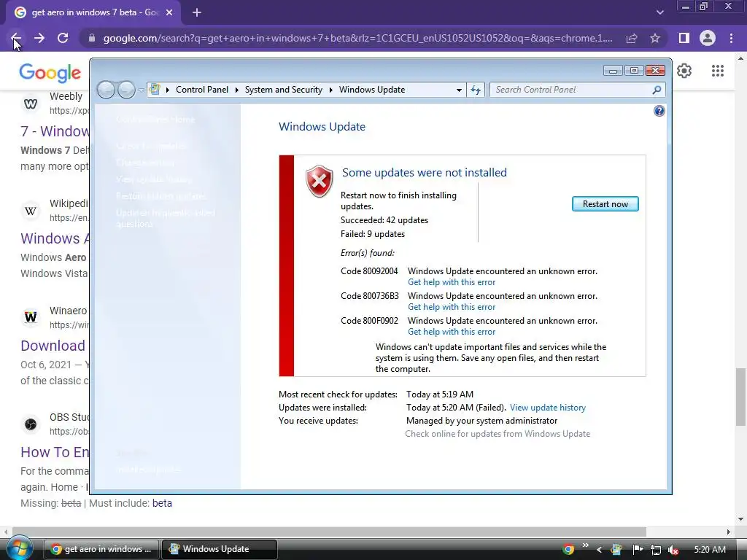The width and height of the screenshot is (747, 560).
Task: Switch to Chrome taskbar button
Action: [x=101, y=549]
